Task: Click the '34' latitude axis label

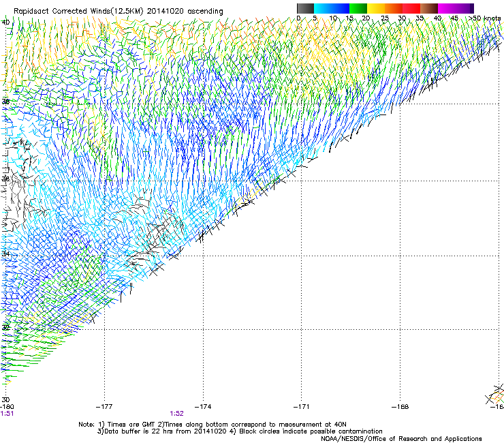Action: [x=5, y=254]
